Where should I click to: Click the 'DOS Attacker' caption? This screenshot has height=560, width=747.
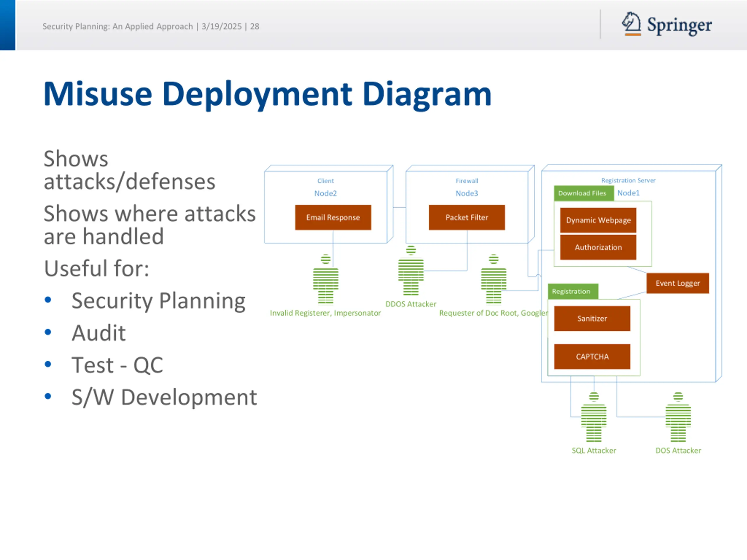678,451
